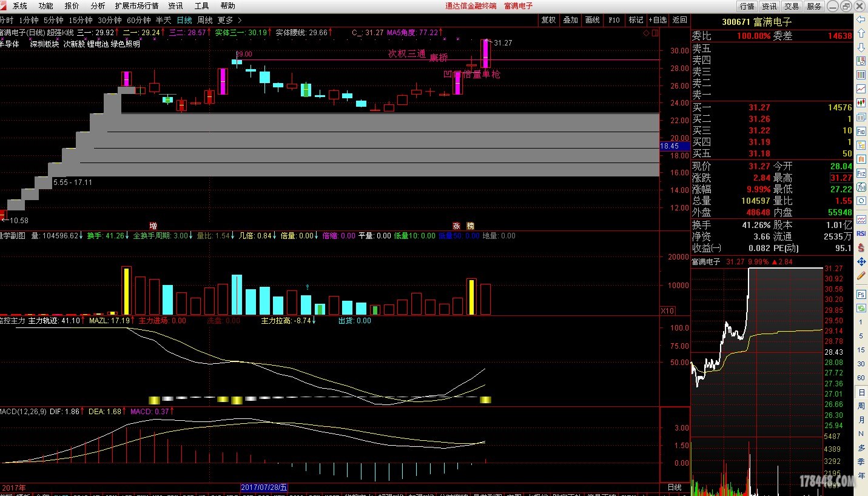Open the 功能 menu
The height and width of the screenshot is (496, 868).
click(45, 6)
